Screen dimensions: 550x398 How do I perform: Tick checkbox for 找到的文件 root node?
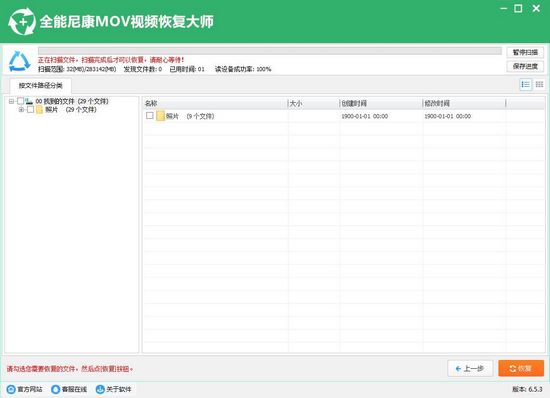click(20, 101)
